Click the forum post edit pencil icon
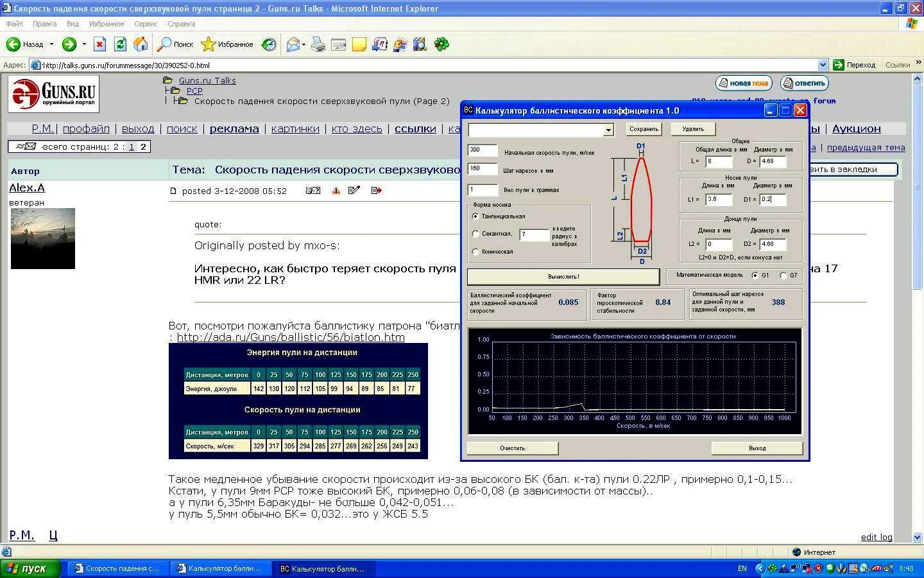The image size is (924, 578). (354, 190)
